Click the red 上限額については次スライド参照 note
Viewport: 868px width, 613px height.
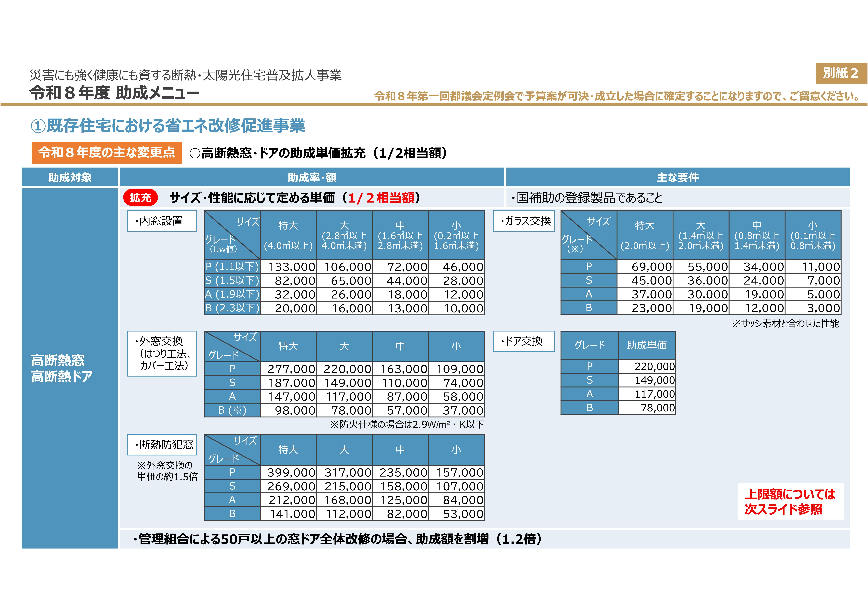790,501
